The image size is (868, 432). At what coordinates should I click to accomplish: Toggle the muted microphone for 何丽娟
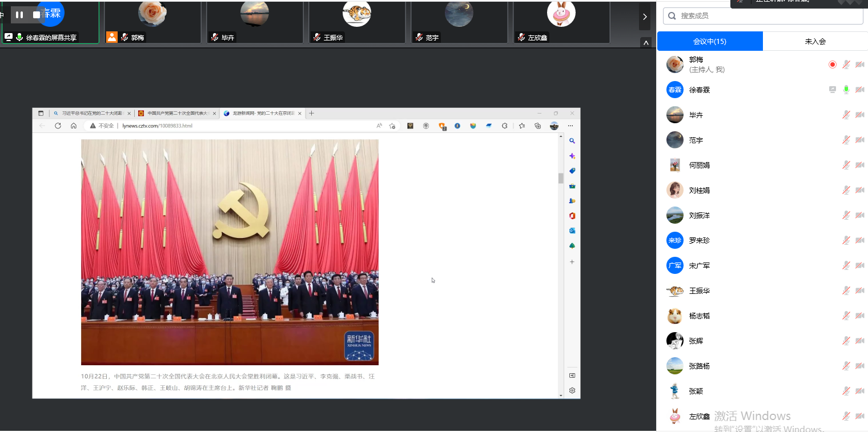coord(846,165)
